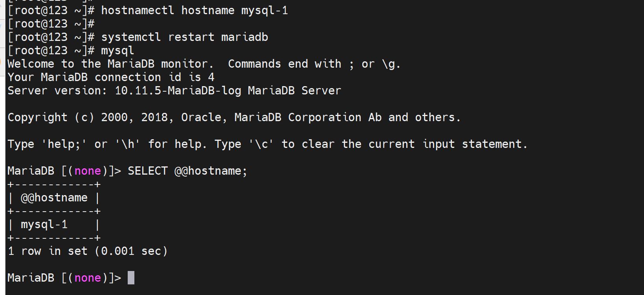
Task: Click the 'mysql-1' value in result table
Action: click(x=44, y=225)
